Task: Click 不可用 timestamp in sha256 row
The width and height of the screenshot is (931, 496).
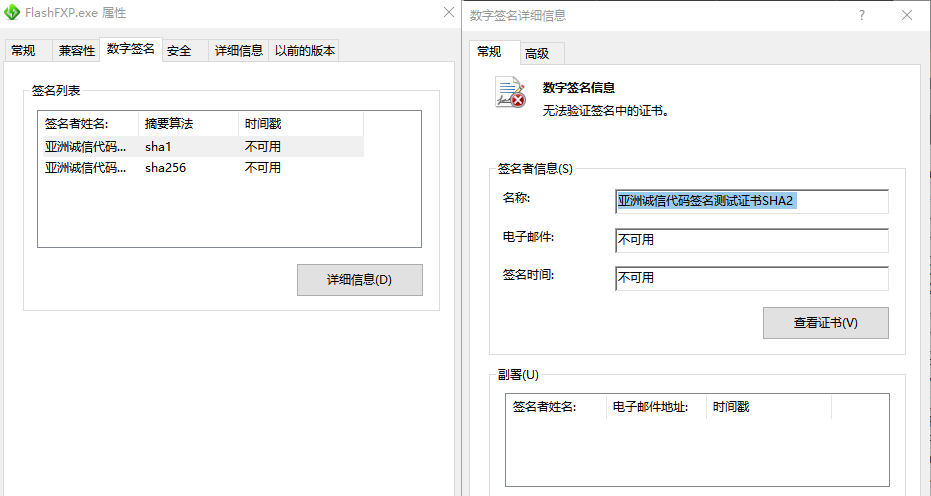Action: (262, 168)
